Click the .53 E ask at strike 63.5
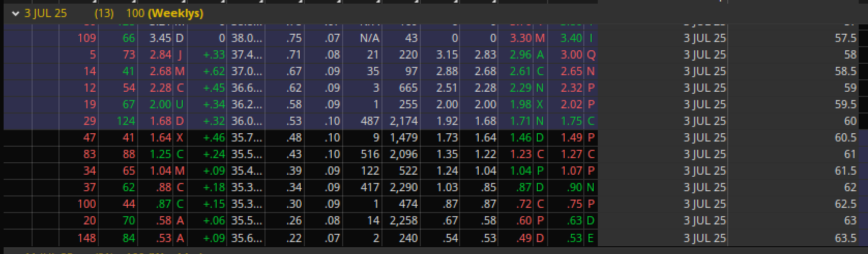This screenshot has width=868, height=254. pyautogui.click(x=572, y=238)
